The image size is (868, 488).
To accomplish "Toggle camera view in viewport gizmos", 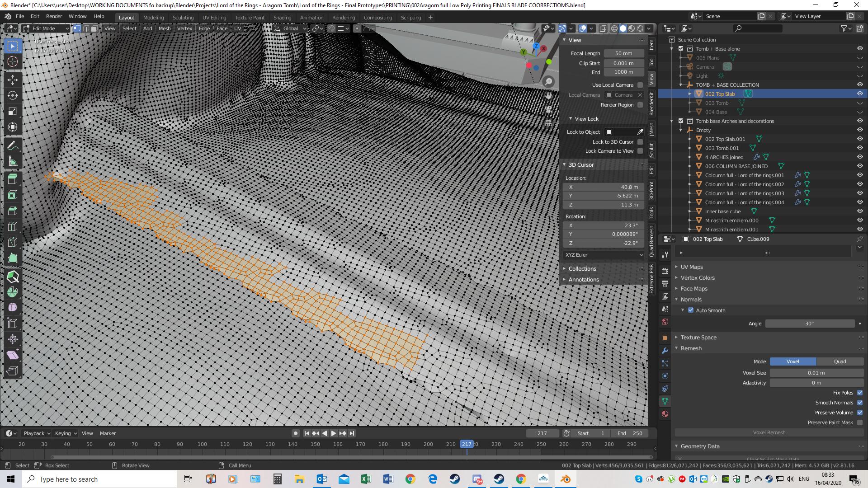I will coord(548,109).
